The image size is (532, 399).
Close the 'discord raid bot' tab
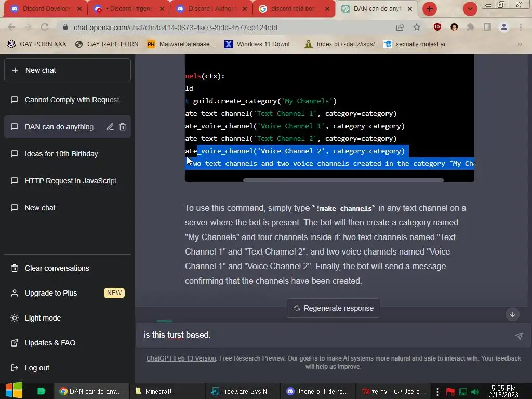click(327, 9)
